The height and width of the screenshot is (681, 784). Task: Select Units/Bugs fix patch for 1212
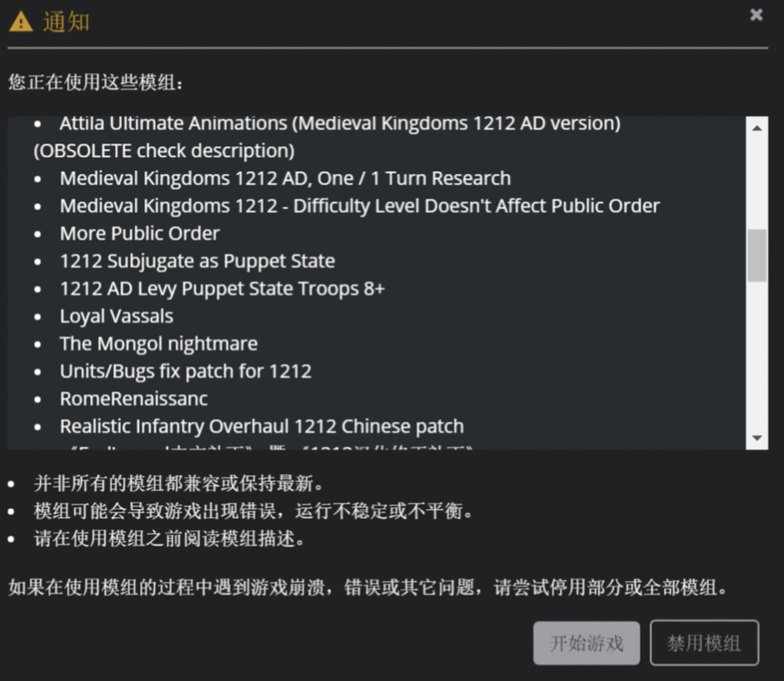(185, 371)
